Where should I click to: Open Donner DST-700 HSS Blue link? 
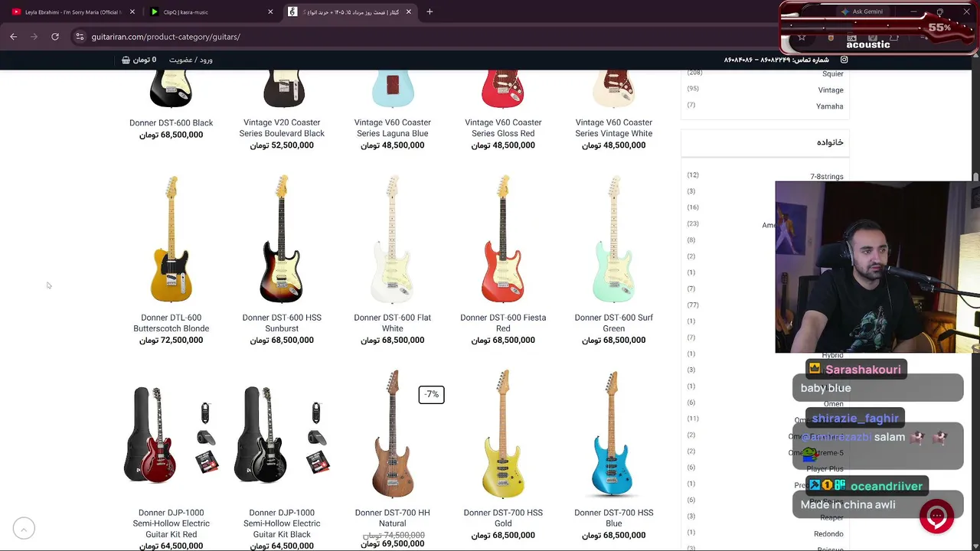614,518
